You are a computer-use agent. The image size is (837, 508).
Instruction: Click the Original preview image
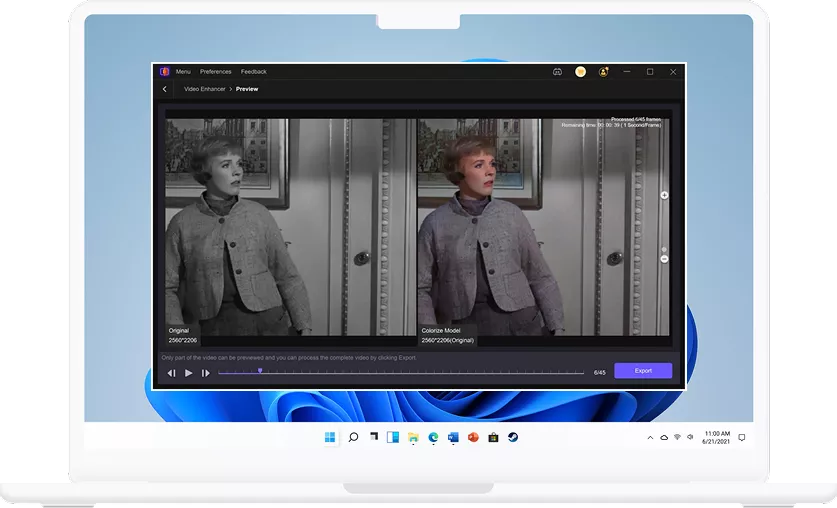290,227
